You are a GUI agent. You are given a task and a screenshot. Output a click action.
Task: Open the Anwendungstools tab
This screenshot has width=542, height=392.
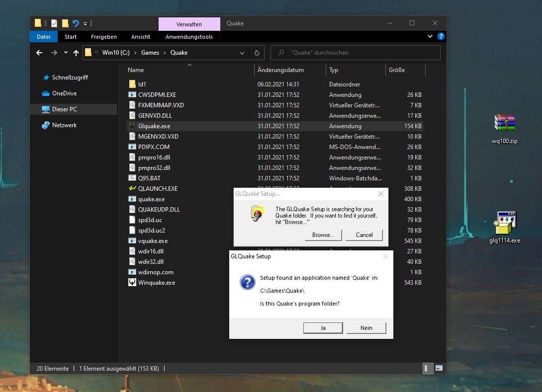click(x=189, y=37)
